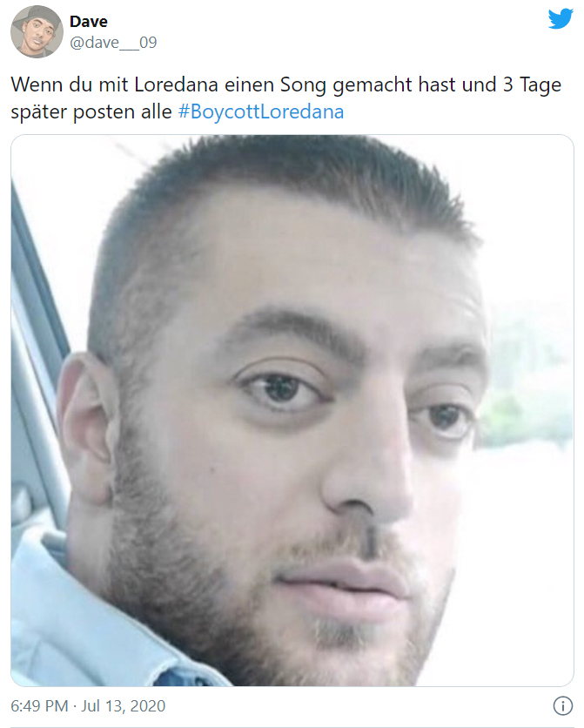Click the word Song in the tweet
This screenshot has width=584, height=728.
point(303,86)
